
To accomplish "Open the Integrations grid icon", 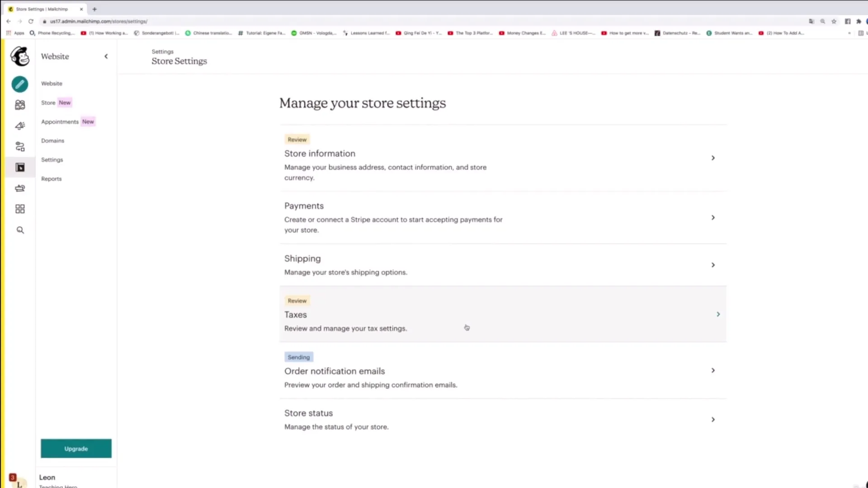I will pyautogui.click(x=20, y=209).
